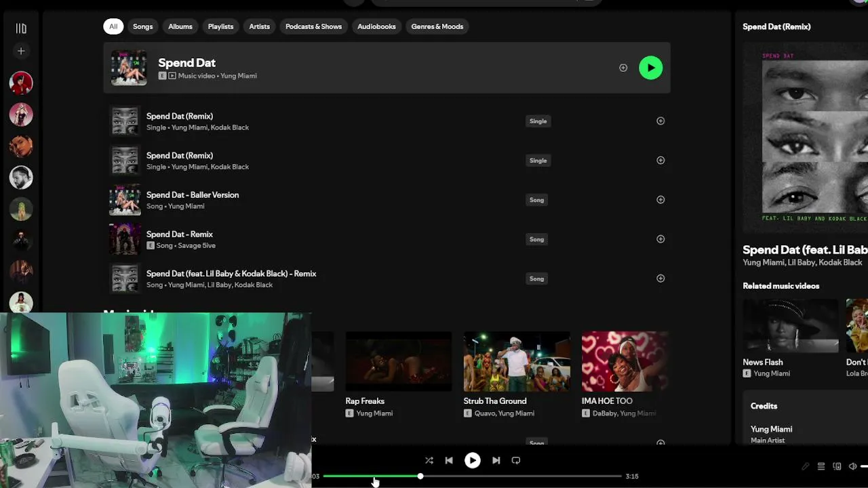
Task: Add the Spend Dat music video to library
Action: pyautogui.click(x=623, y=68)
